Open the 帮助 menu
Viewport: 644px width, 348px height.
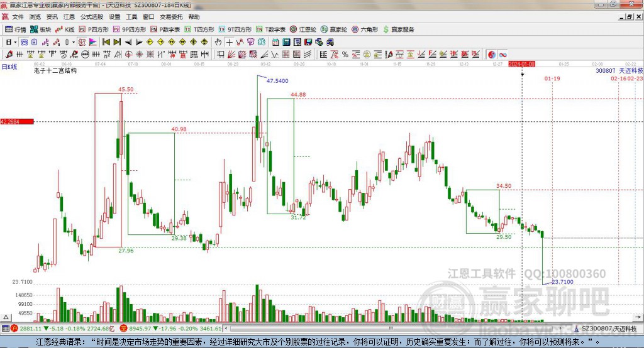point(194,17)
